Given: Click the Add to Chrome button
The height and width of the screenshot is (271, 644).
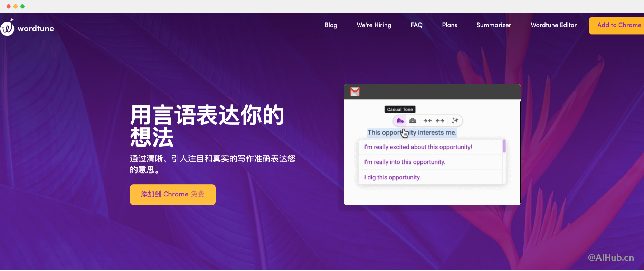Looking at the screenshot, I should pos(618,25).
